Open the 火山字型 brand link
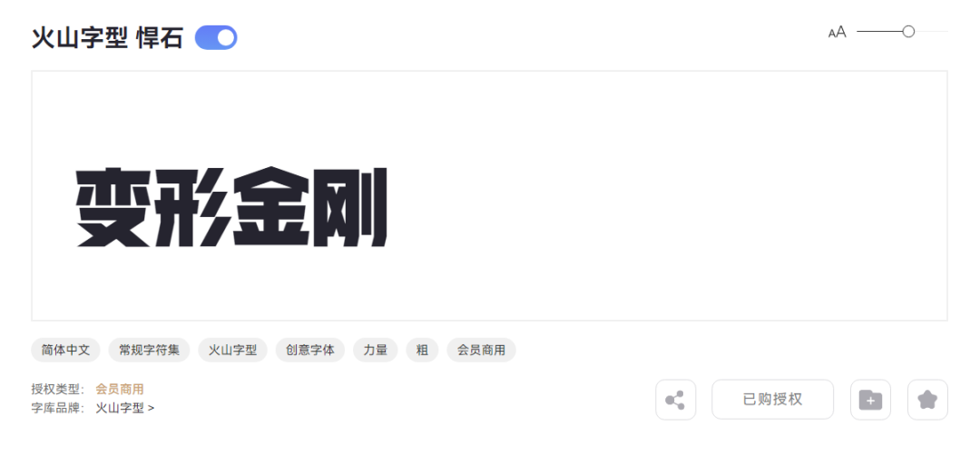Screen dimensions: 980x456 (x=124, y=409)
